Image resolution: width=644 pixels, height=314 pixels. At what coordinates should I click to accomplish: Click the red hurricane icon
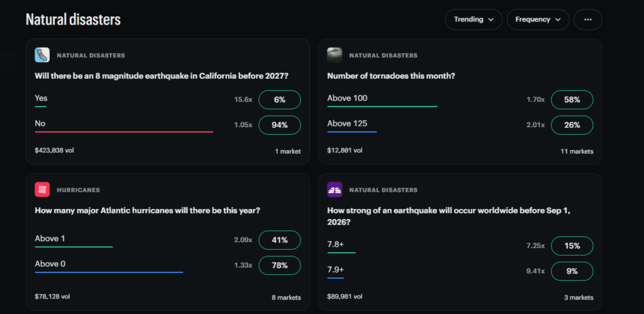coord(42,189)
